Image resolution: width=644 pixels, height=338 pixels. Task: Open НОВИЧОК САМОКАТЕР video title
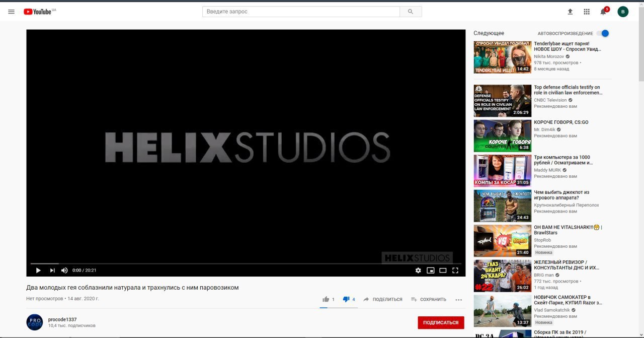[568, 300]
